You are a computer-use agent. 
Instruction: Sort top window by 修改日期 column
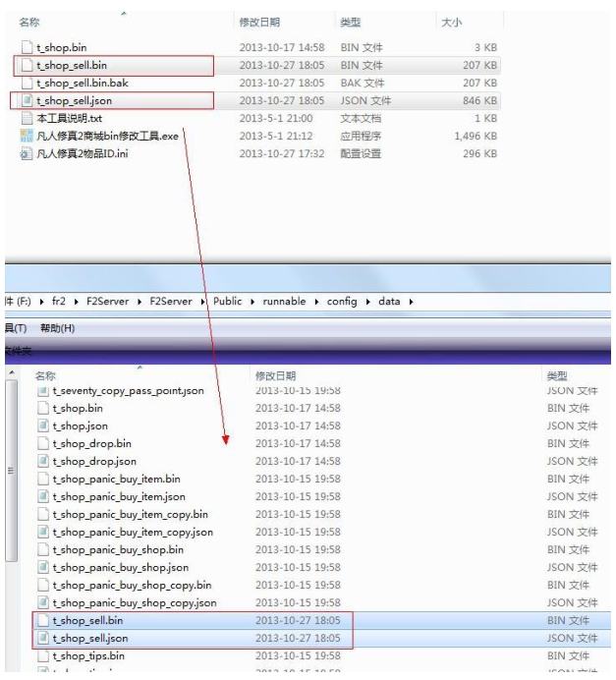[259, 23]
